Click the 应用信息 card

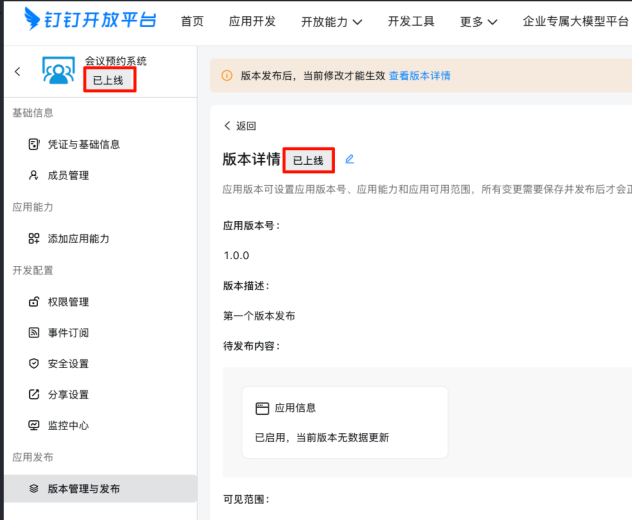click(345, 422)
